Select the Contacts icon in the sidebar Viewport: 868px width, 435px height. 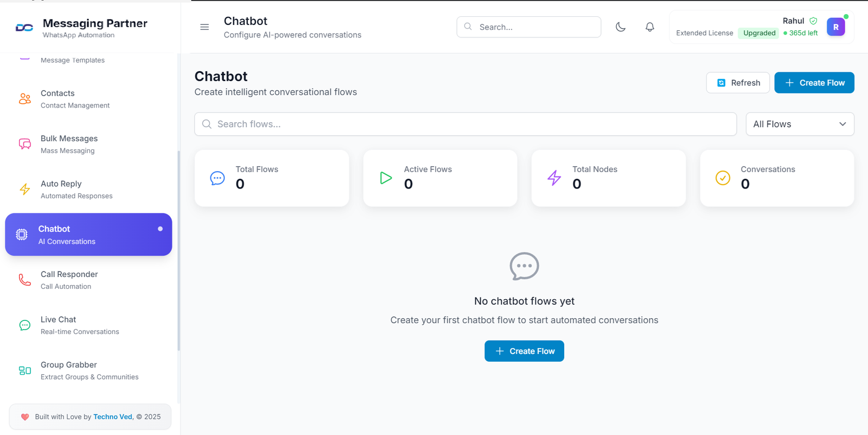tap(24, 98)
